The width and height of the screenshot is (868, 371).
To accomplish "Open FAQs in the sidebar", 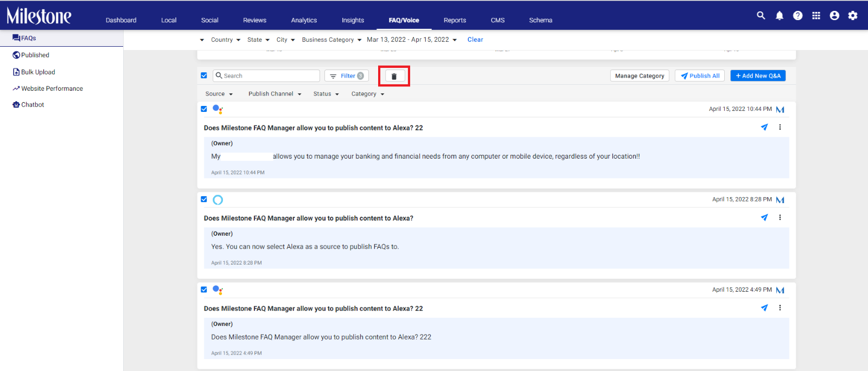I will point(61,38).
